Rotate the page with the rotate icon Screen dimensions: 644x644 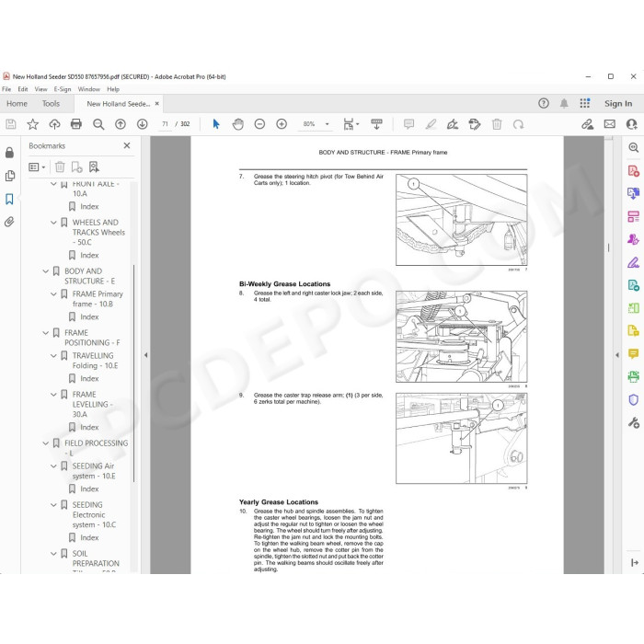(518, 124)
